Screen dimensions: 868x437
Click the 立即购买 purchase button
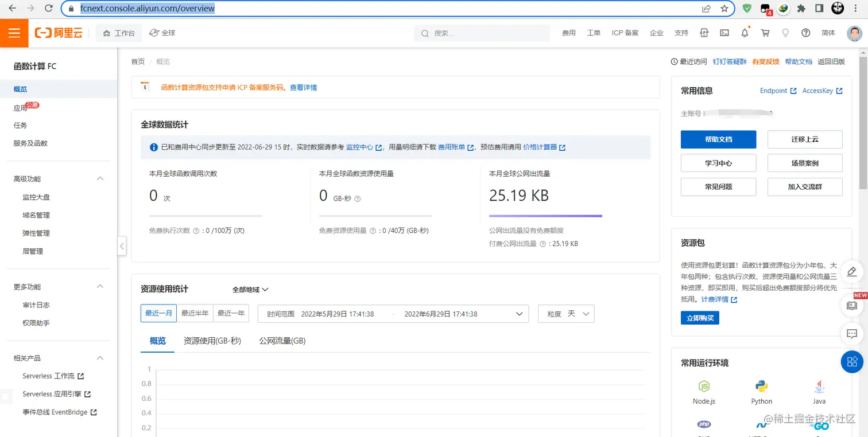(700, 318)
